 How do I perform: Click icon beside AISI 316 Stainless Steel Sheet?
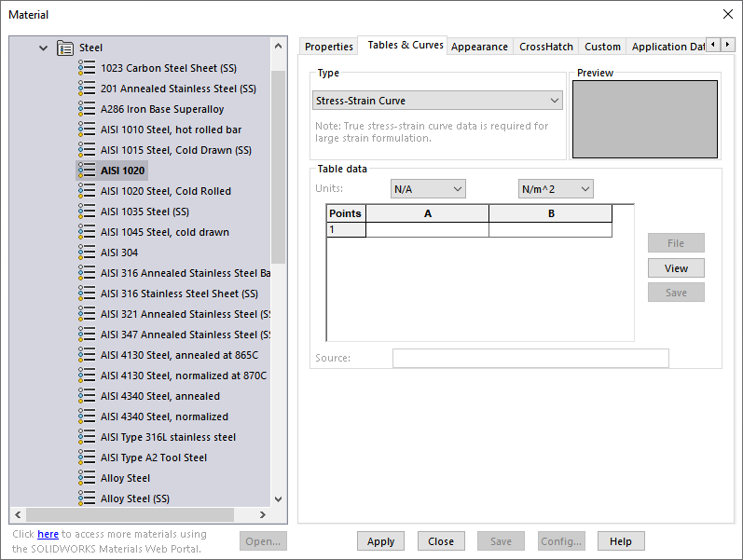87,294
